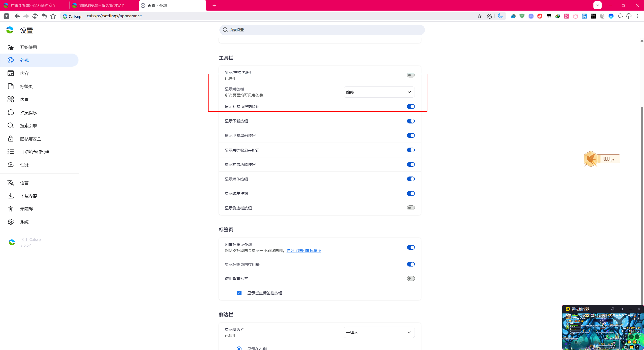The image size is (644, 350).
Task: Toggle 显示恢复按钮 switch
Action: [411, 193]
